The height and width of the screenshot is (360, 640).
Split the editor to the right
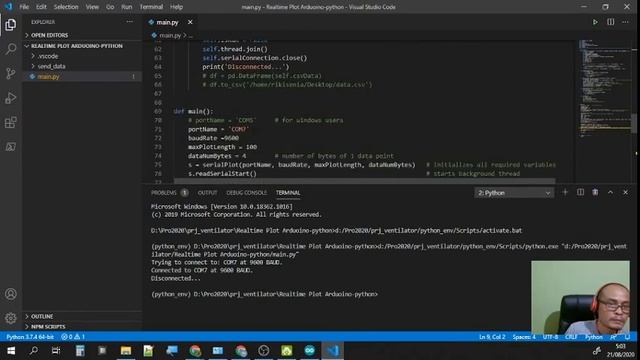point(610,22)
